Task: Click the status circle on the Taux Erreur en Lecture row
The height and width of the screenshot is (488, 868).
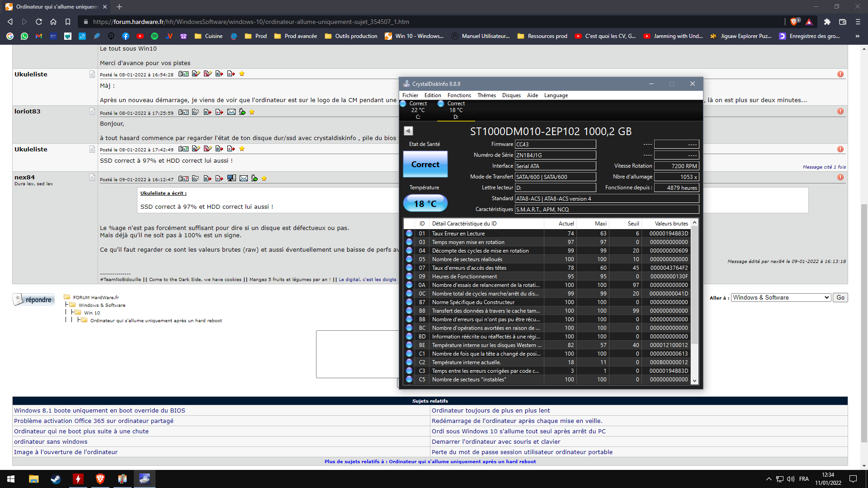Action: [409, 234]
